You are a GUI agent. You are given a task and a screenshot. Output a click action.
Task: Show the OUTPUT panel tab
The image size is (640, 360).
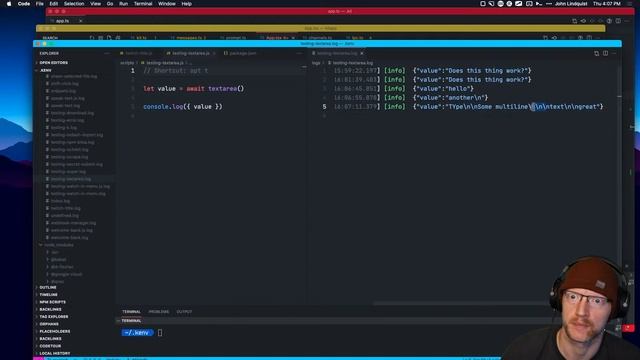184,312
